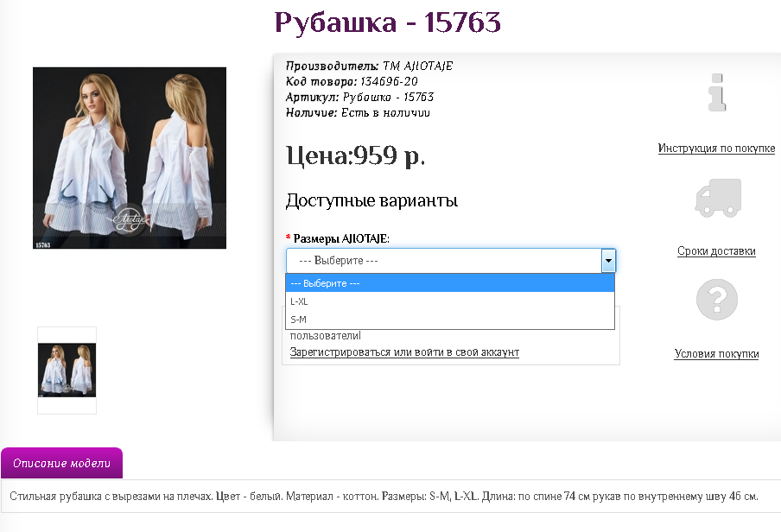The width and height of the screenshot is (781, 532).
Task: Open the Сроки доставки link
Action: coord(716,251)
